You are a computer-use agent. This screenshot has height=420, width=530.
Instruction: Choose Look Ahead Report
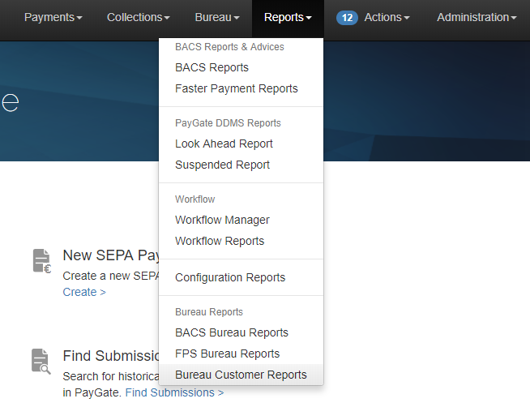pyautogui.click(x=224, y=144)
